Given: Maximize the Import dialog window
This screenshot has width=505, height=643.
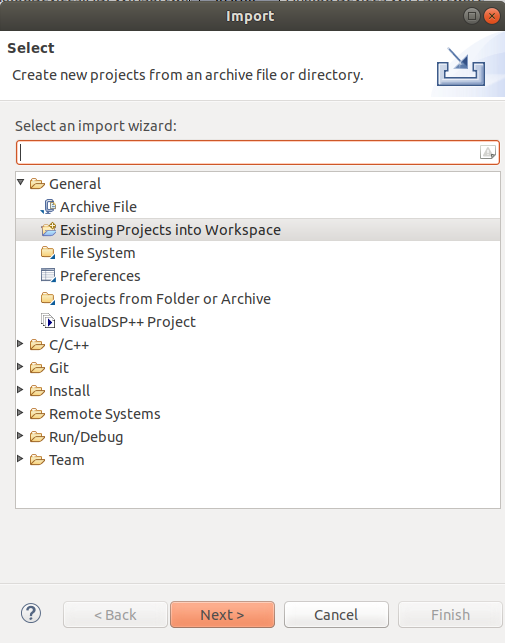Looking at the screenshot, I should [472, 16].
